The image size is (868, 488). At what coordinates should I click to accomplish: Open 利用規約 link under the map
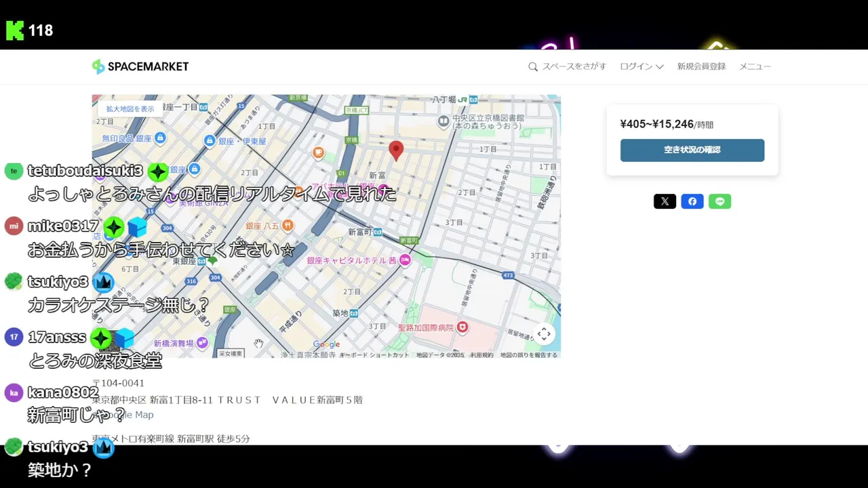tap(482, 354)
